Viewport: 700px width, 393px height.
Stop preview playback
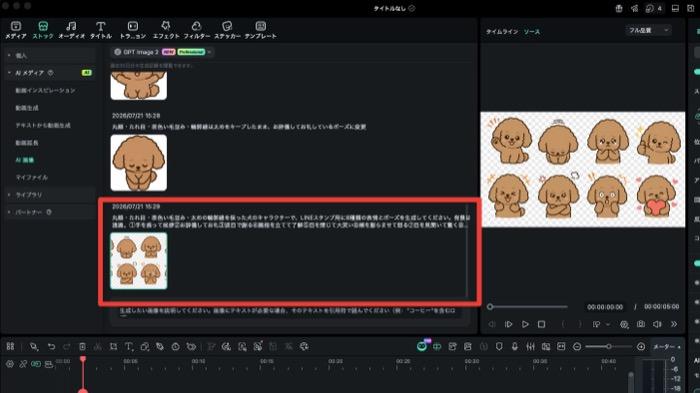point(542,324)
